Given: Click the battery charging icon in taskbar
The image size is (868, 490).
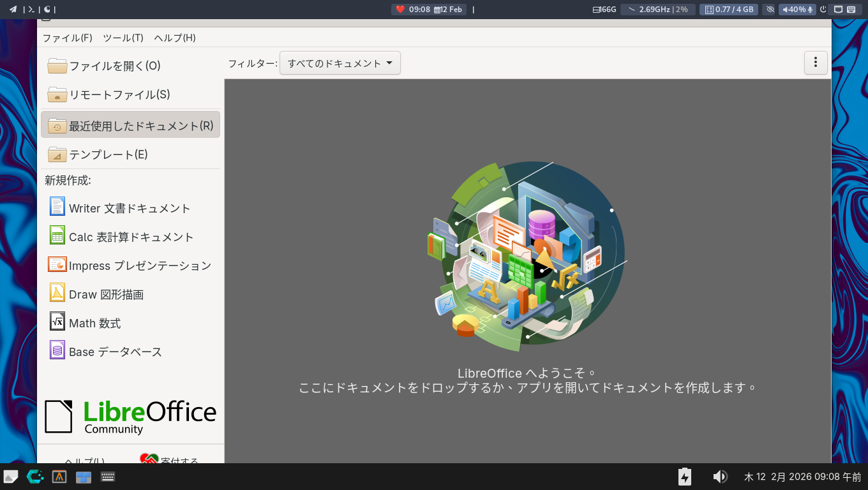Looking at the screenshot, I should 684,477.
